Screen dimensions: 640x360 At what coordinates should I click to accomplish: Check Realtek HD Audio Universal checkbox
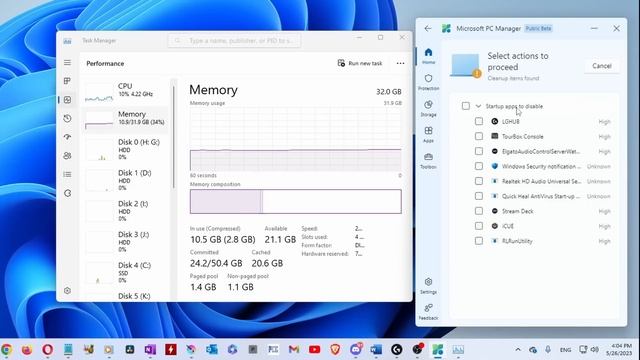(x=479, y=181)
